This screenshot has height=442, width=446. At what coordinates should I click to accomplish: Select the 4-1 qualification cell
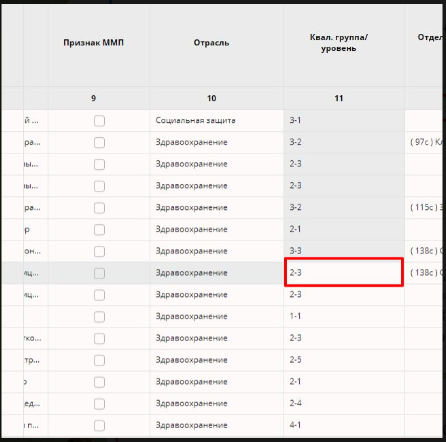(344, 425)
